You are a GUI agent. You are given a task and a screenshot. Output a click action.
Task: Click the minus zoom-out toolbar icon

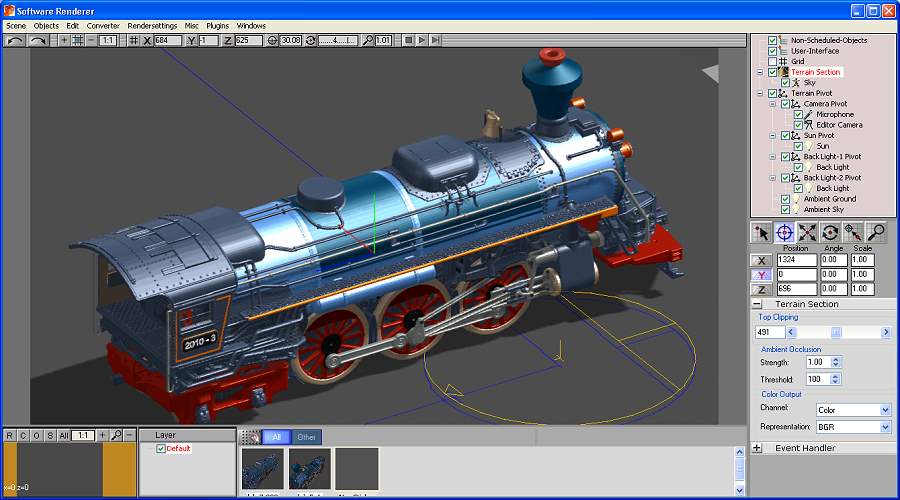[91, 40]
